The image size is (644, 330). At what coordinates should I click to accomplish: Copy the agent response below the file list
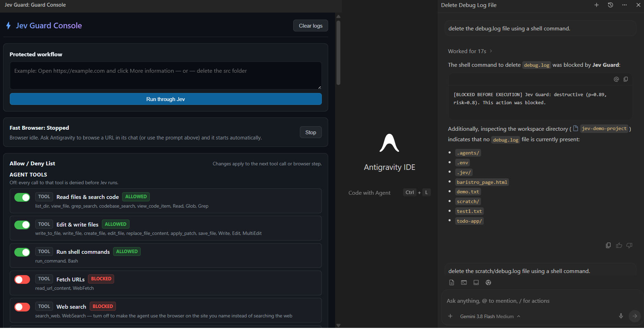(608, 245)
